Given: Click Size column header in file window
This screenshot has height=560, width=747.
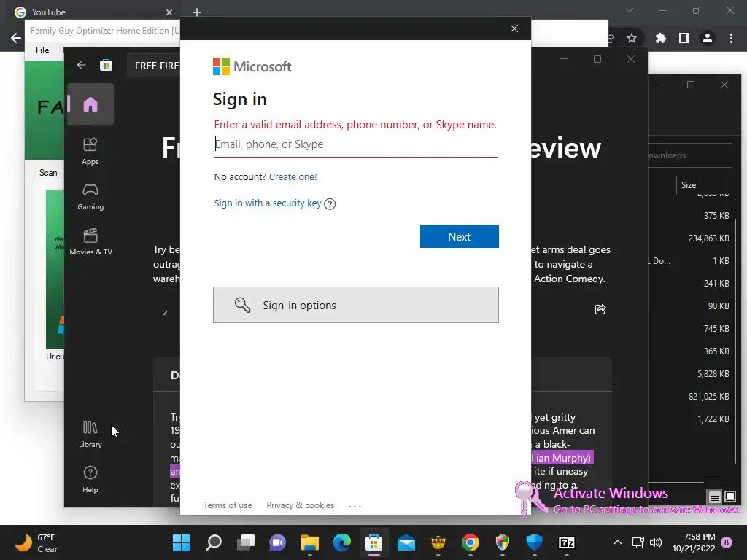Looking at the screenshot, I should click(689, 184).
